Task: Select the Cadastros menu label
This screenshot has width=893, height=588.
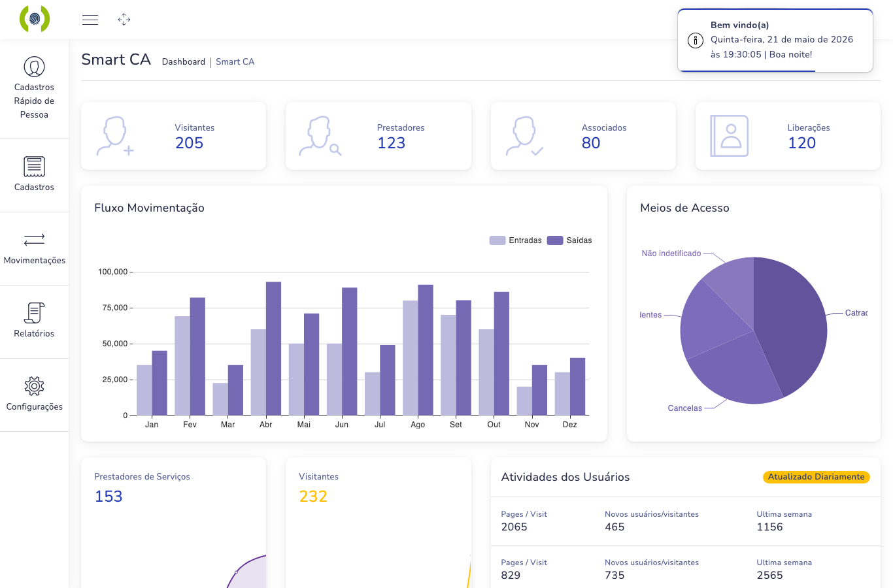Action: click(34, 187)
